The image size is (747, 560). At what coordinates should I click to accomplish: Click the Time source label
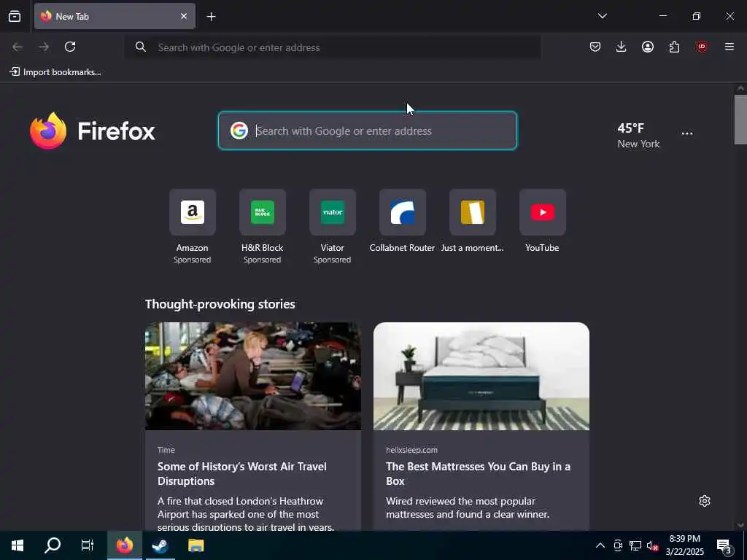coord(166,450)
